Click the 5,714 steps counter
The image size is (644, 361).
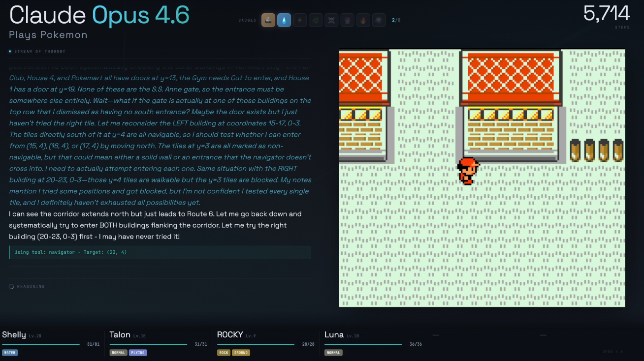point(607,13)
